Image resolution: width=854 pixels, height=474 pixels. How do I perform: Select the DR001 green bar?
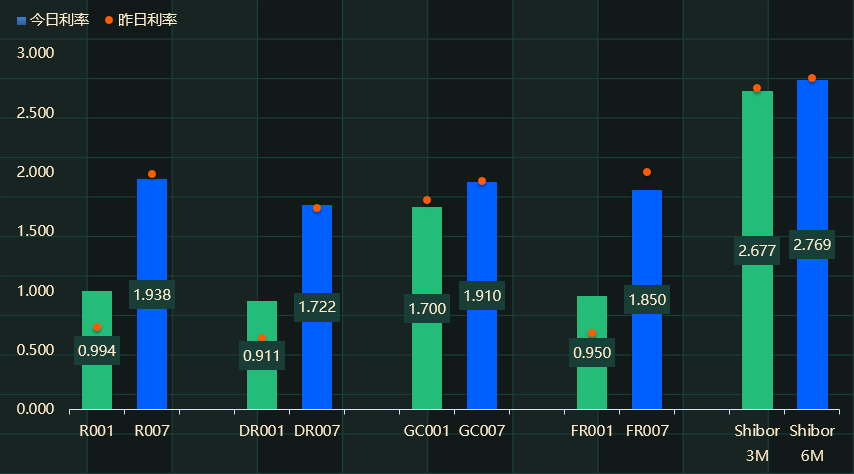coord(262,355)
